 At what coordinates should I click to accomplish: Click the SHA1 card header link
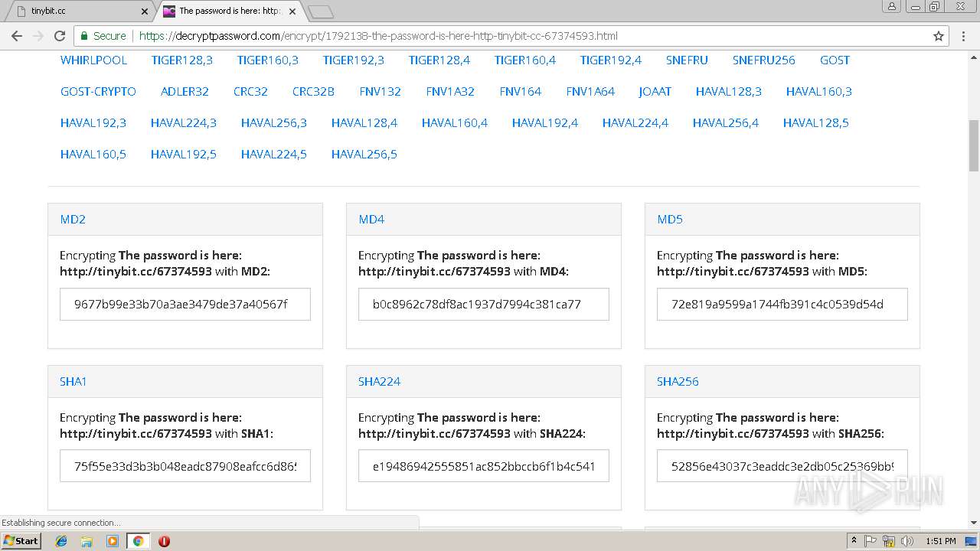[x=73, y=381]
